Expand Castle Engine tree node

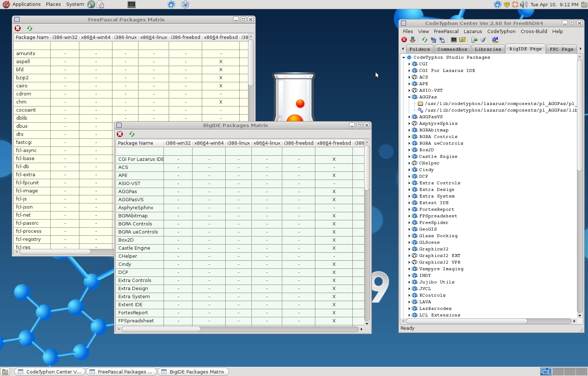point(409,156)
